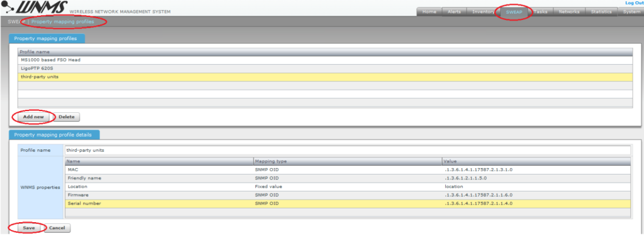This screenshot has height=236, width=644.
Task: Select the SWEAP tab
Action: 514,12
